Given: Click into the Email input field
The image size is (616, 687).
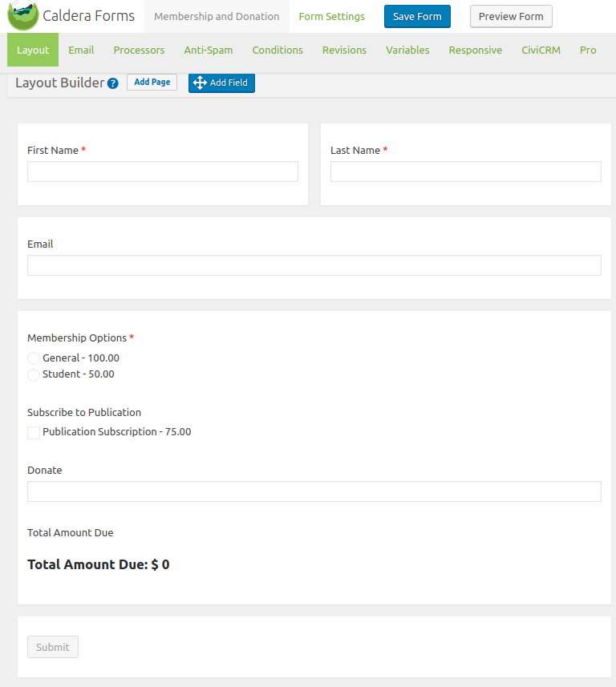Looking at the screenshot, I should (x=314, y=265).
